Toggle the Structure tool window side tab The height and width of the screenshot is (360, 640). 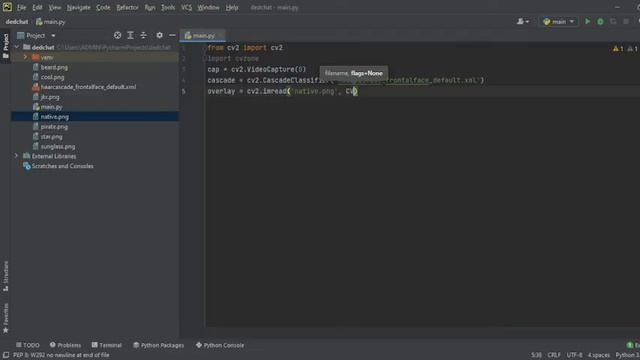pyautogui.click(x=6, y=276)
